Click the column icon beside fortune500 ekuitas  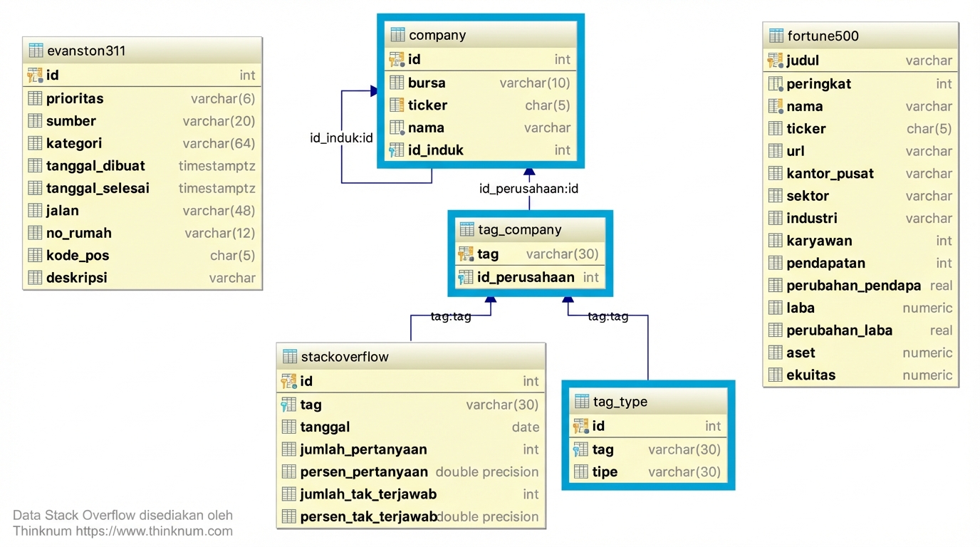[774, 375]
